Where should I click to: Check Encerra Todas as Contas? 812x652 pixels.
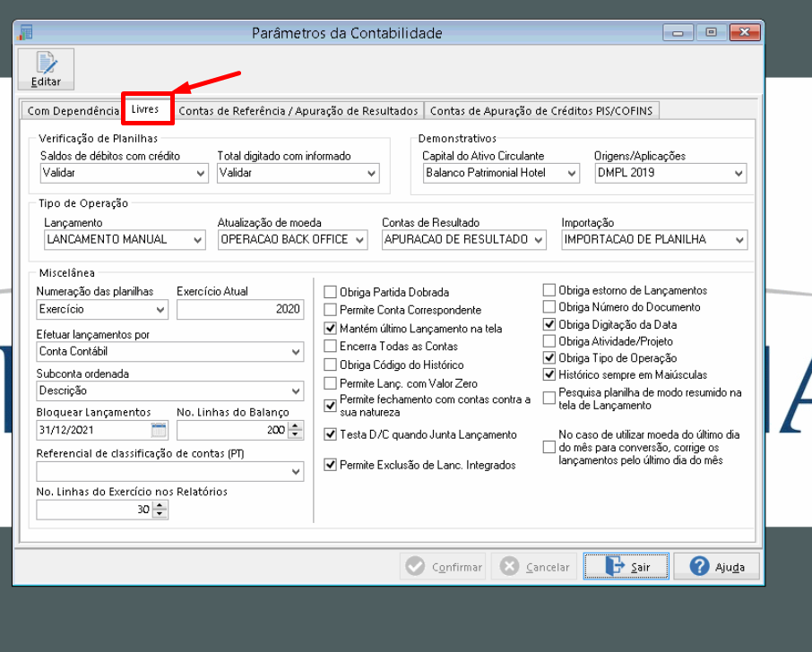[x=330, y=346]
